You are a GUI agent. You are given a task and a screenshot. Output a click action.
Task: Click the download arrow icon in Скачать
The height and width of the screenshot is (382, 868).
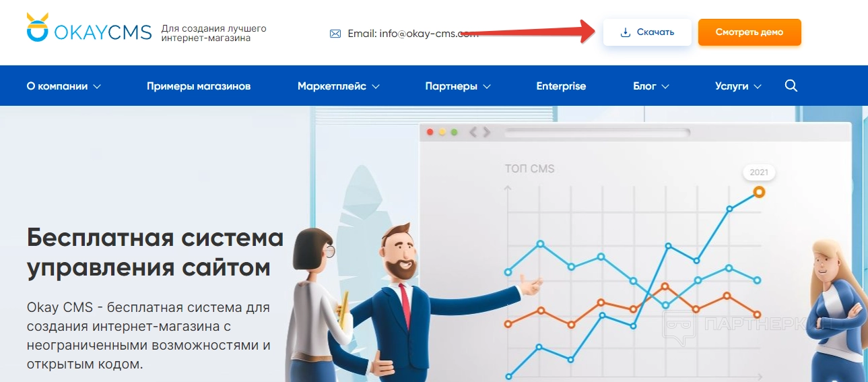click(x=626, y=32)
